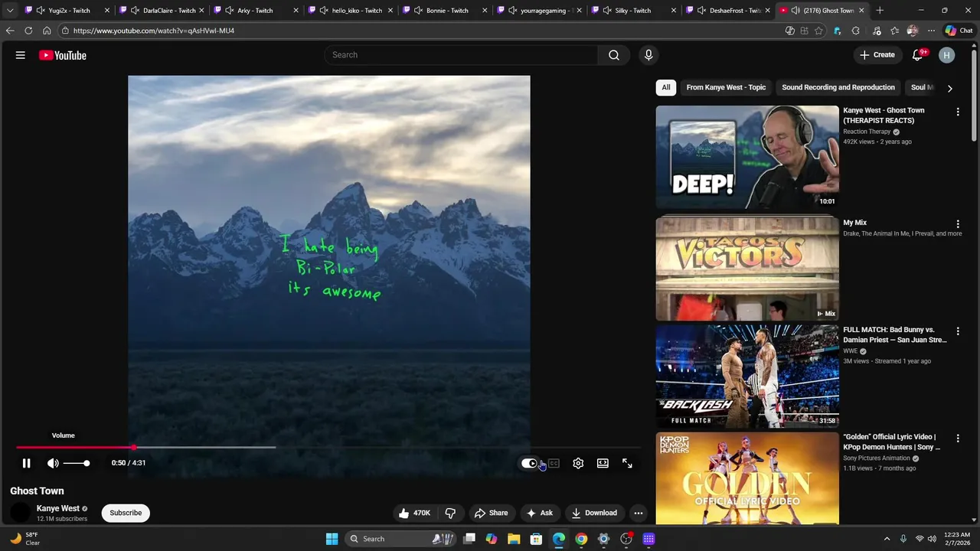Open YouTube notifications bell
This screenshot has height=551, width=980.
[918, 55]
